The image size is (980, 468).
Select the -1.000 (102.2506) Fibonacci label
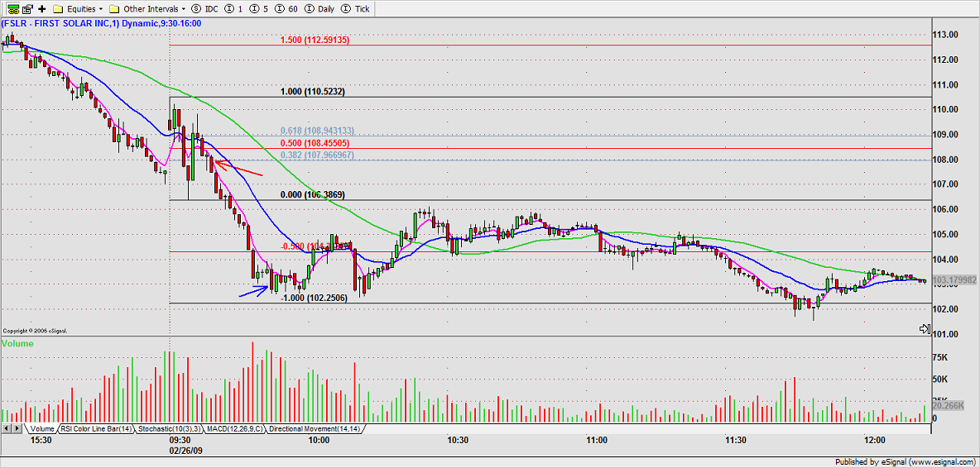click(314, 298)
